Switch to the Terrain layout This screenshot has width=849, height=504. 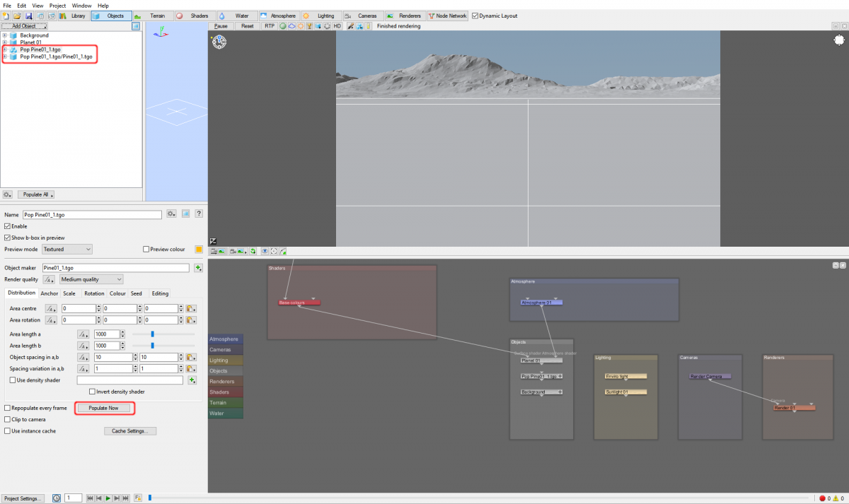pos(151,16)
